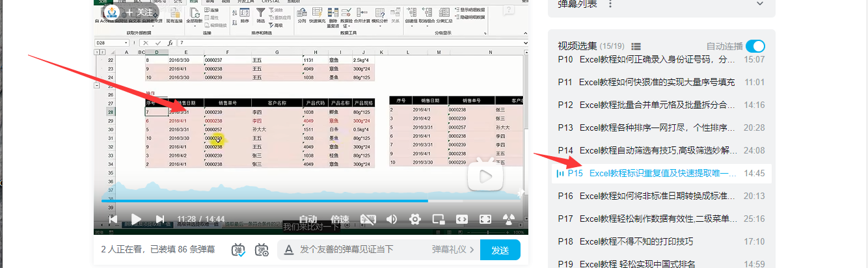Toggle the 自动连播 autoplay switch

click(755, 46)
